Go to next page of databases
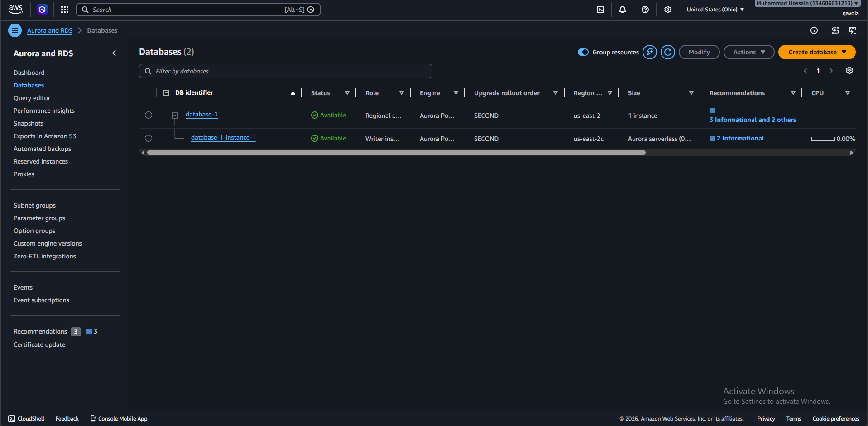This screenshot has height=426, width=868. (831, 71)
